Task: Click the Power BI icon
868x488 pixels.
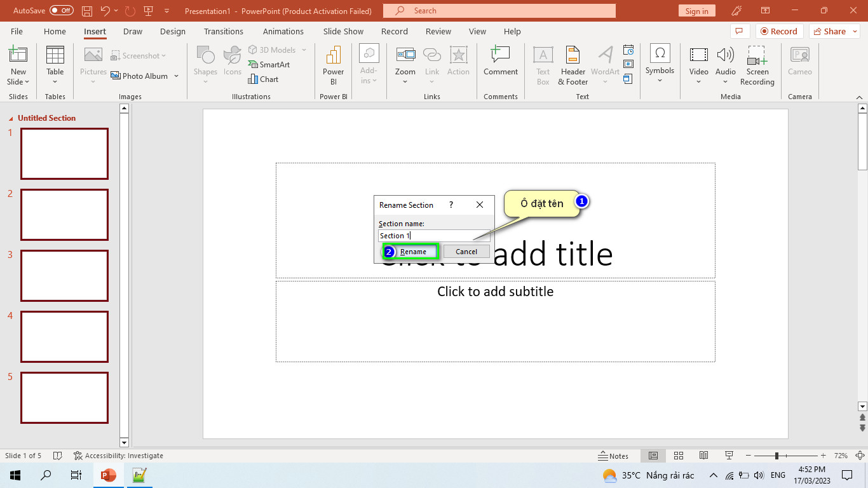Action: click(333, 64)
